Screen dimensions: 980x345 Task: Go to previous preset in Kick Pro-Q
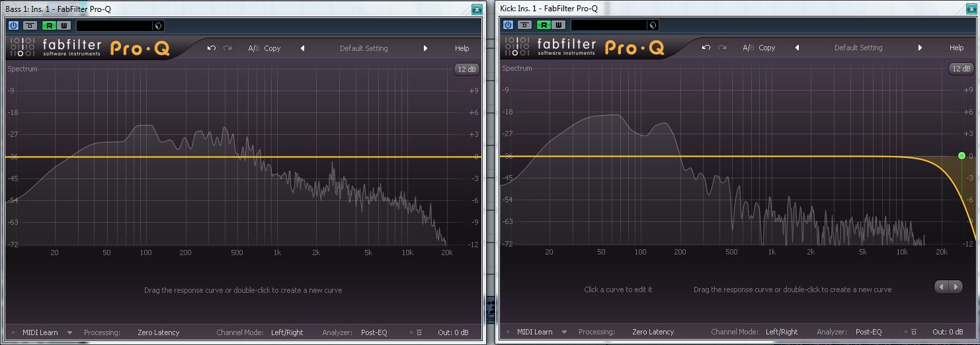(x=797, y=48)
